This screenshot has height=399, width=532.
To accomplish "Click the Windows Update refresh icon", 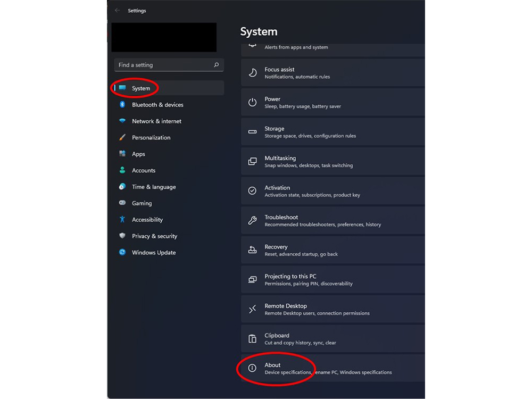I will pos(122,252).
